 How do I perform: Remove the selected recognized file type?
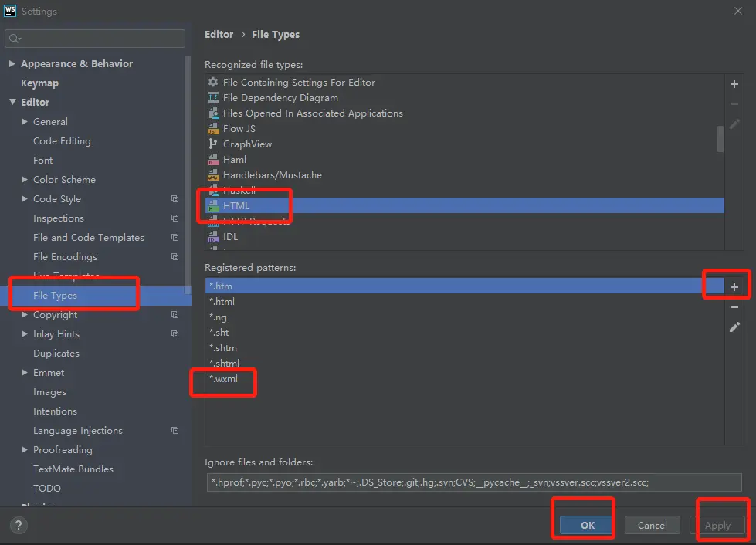(x=734, y=104)
